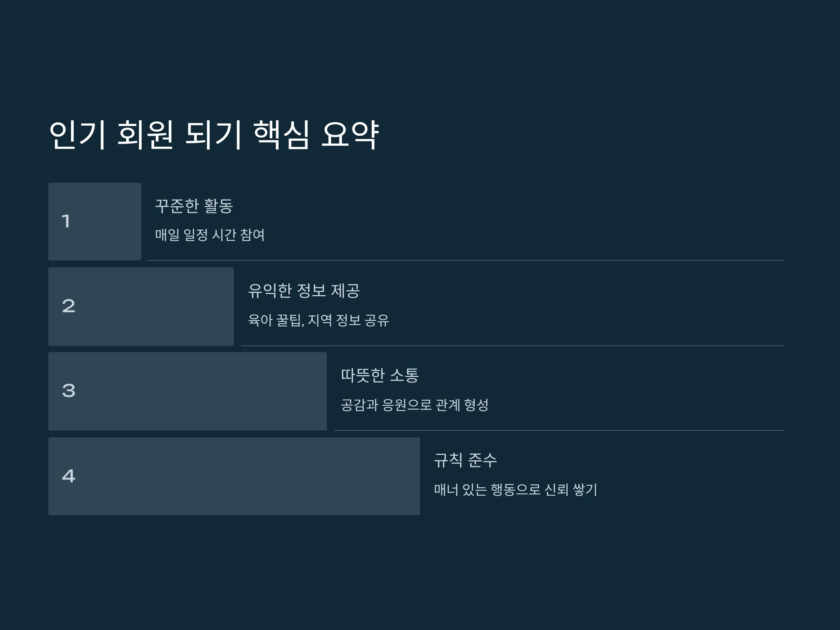Click the text 육아 꿀팁, 지역 정보 공유
840x630 pixels.
pyautogui.click(x=318, y=320)
